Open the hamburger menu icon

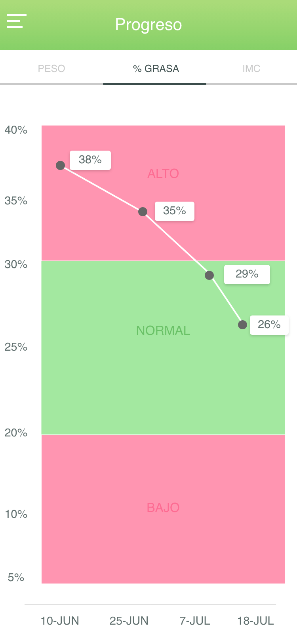coord(17,21)
